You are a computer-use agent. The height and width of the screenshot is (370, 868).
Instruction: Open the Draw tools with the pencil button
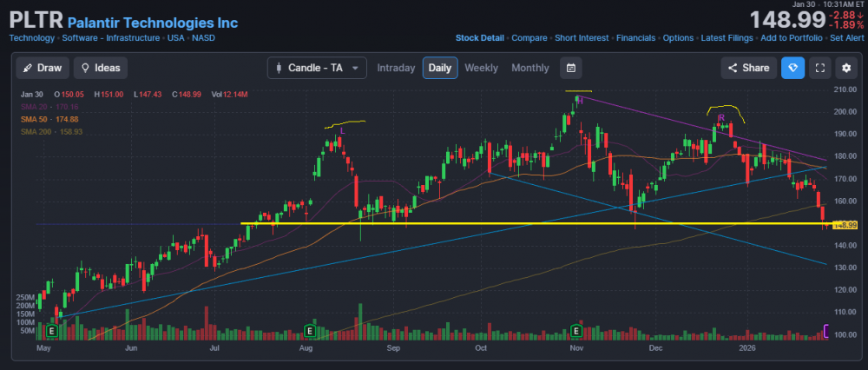coord(41,68)
